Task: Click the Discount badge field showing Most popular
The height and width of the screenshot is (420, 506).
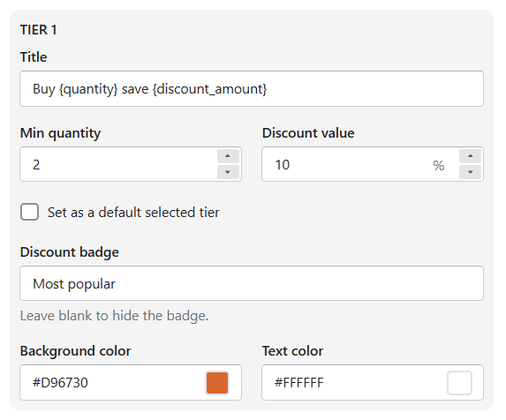Action: (252, 283)
